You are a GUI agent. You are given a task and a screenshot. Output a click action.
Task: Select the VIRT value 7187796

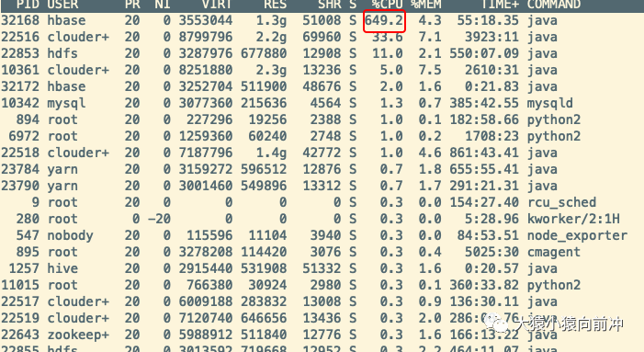206,153
